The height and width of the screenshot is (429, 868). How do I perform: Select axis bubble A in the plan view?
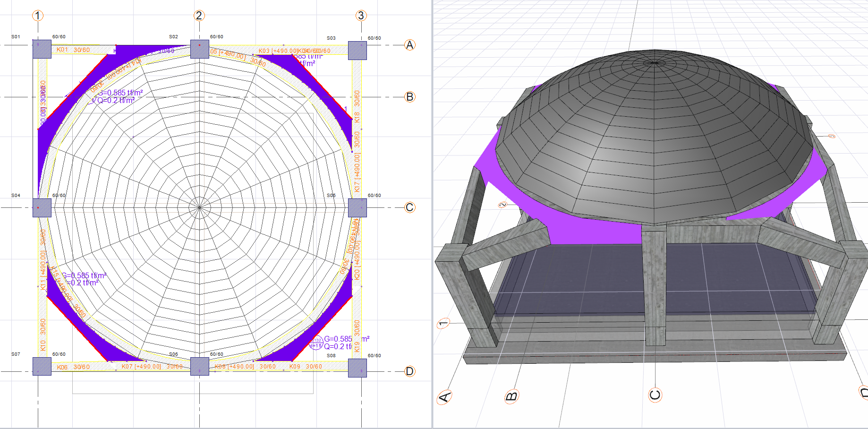tap(409, 45)
